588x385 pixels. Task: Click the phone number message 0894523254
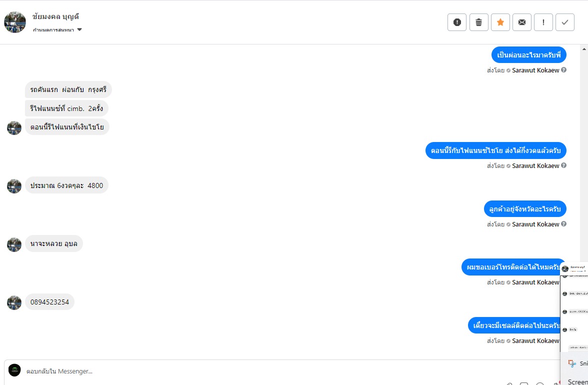click(49, 302)
